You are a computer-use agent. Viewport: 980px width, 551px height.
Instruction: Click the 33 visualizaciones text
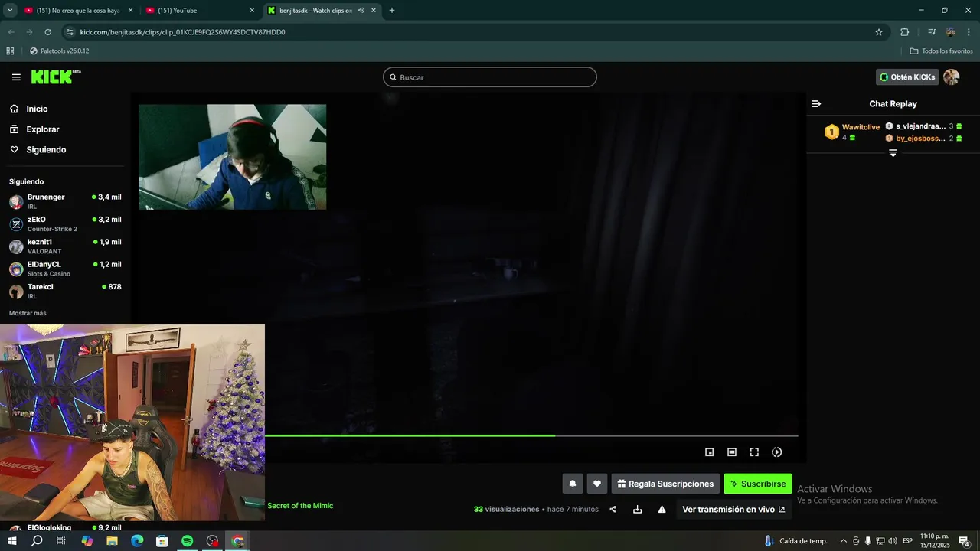[x=507, y=510]
